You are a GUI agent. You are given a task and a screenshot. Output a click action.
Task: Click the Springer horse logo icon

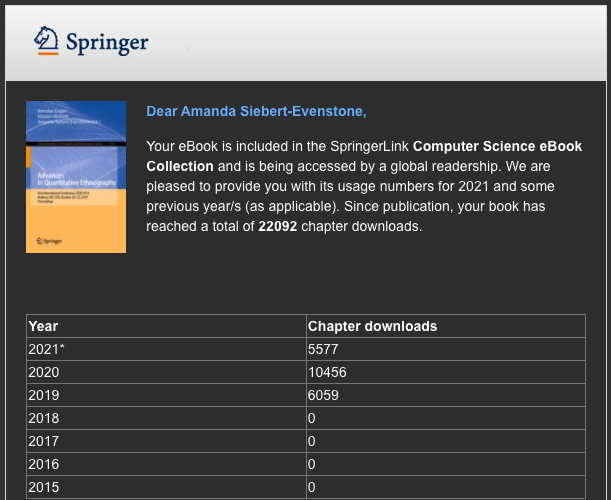(47, 40)
